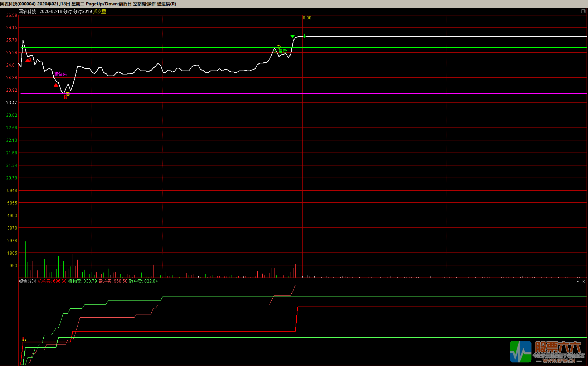Viewport: 588px width, 366px height.
Task: Click the first red triangle B signal
Action: 28,60
